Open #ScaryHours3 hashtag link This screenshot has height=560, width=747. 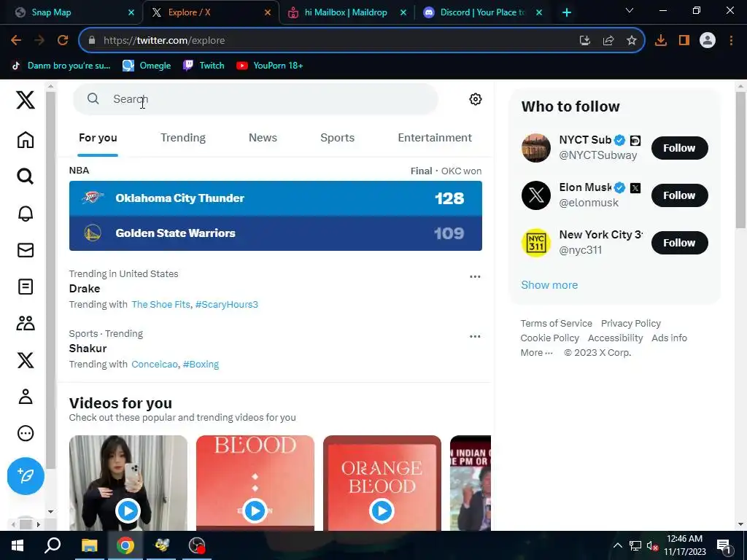pyautogui.click(x=227, y=304)
